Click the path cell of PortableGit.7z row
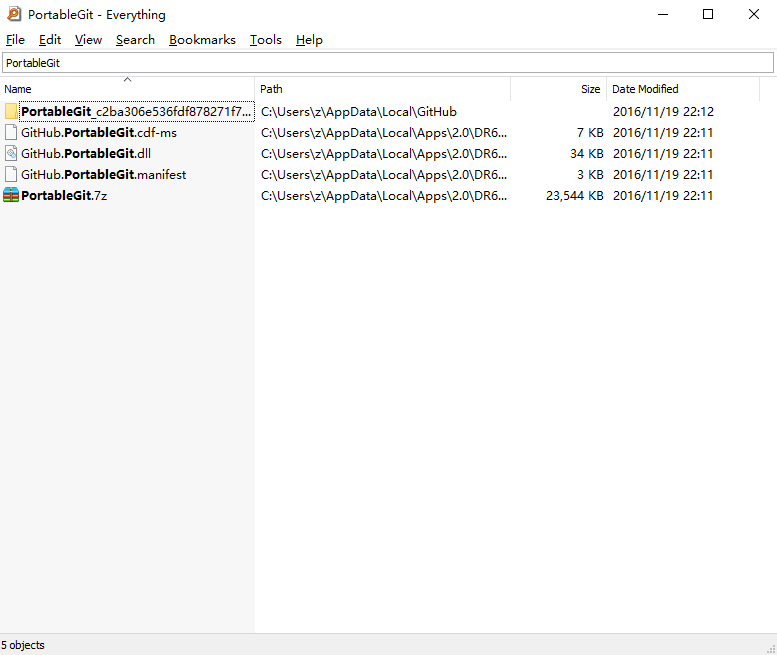The width and height of the screenshot is (777, 655). [384, 196]
